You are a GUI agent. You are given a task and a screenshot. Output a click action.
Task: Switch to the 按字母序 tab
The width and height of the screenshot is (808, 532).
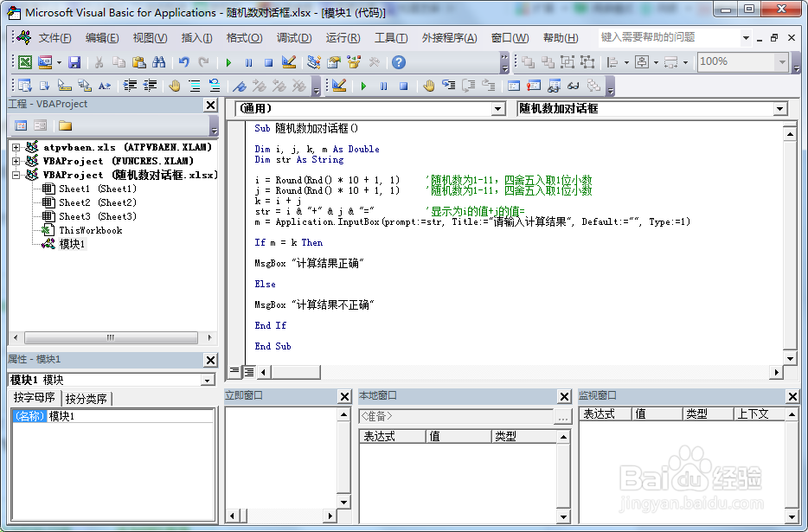(34, 397)
